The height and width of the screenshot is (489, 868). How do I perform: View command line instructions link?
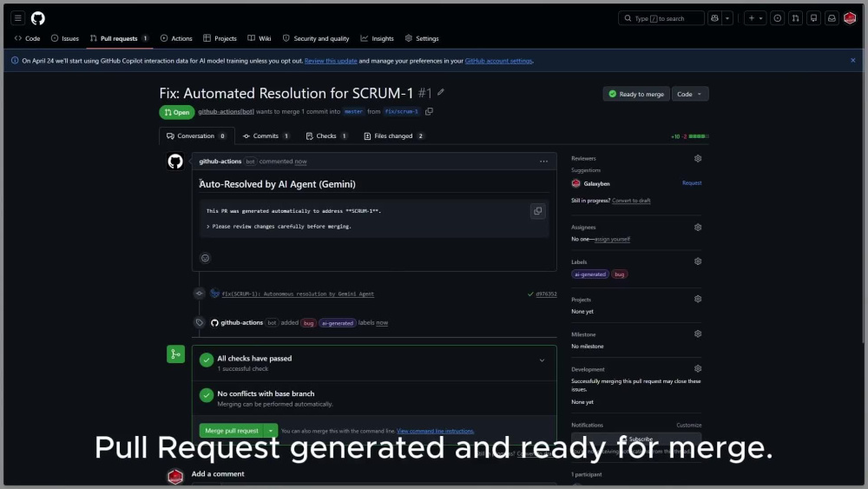tap(435, 431)
